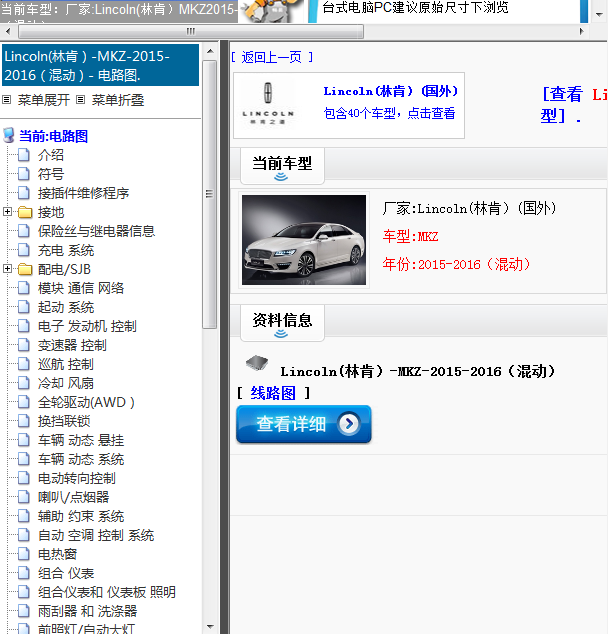Click the top scrollbar right arrow
The width and height of the screenshot is (608, 634).
(x=582, y=31)
